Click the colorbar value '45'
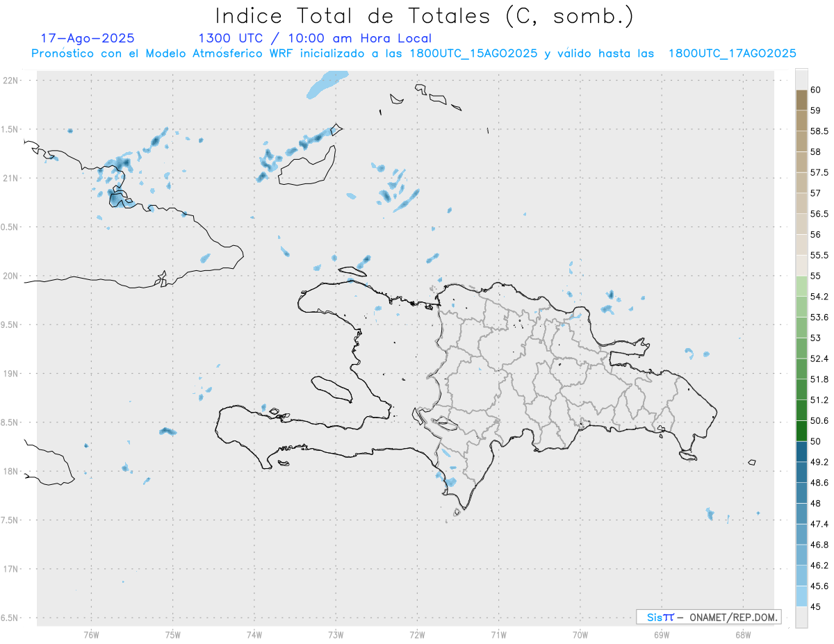834x644 pixels. pyautogui.click(x=816, y=606)
